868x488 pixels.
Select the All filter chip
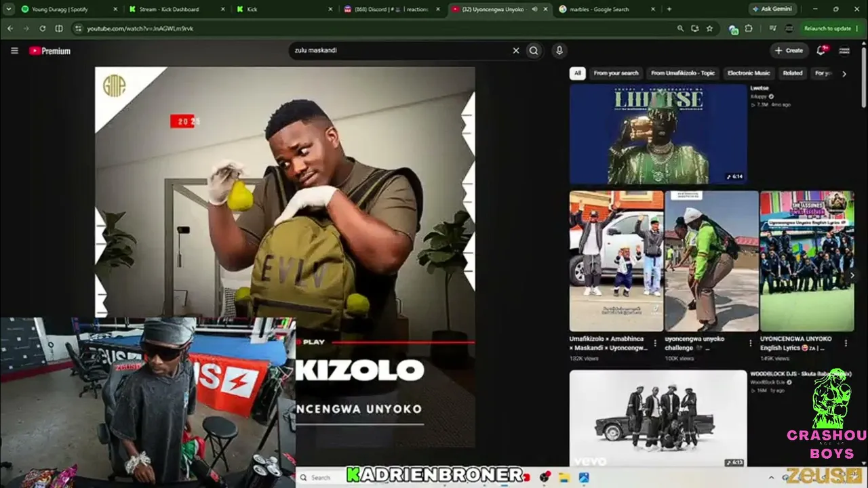(578, 73)
